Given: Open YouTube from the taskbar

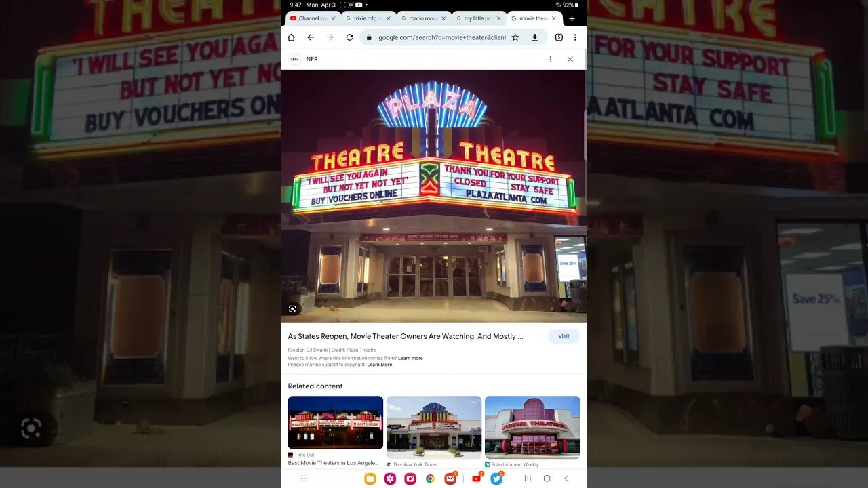Looking at the screenshot, I should [x=477, y=479].
